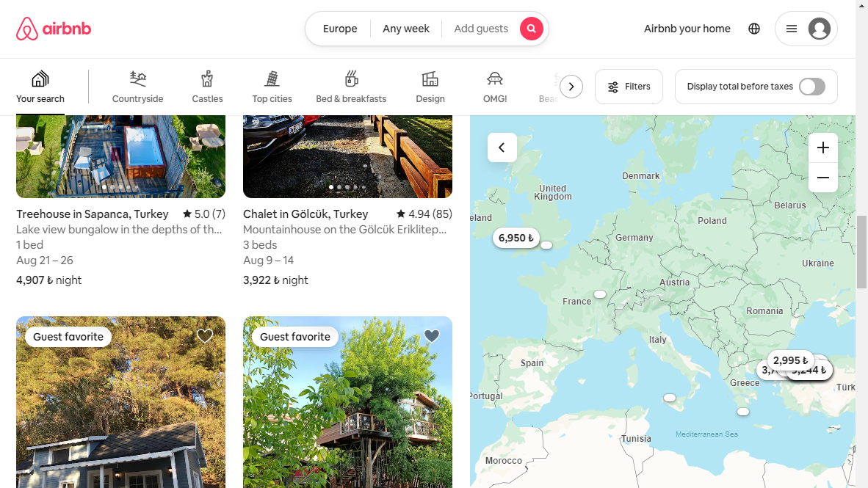Click the 3 beds text
This screenshot has height=488, width=868.
coord(260,245)
